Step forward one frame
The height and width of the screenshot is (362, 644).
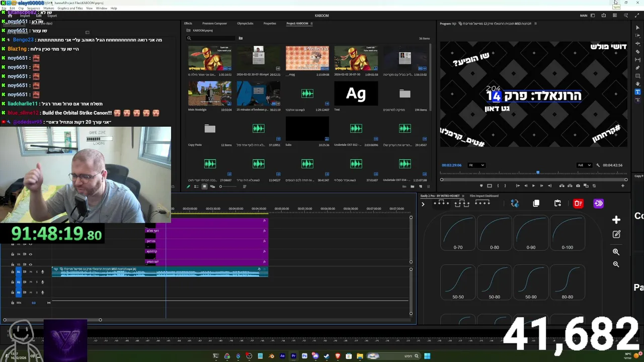tap(541, 186)
